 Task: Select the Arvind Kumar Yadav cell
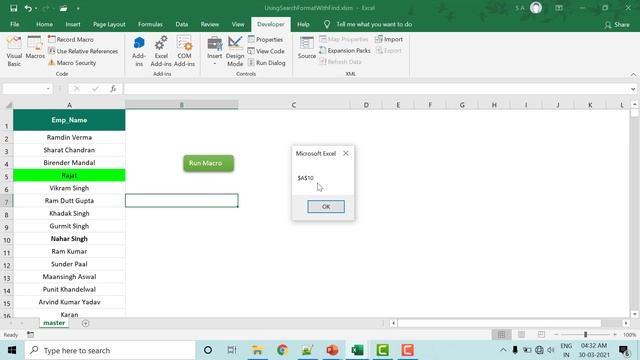pyautogui.click(x=69, y=302)
